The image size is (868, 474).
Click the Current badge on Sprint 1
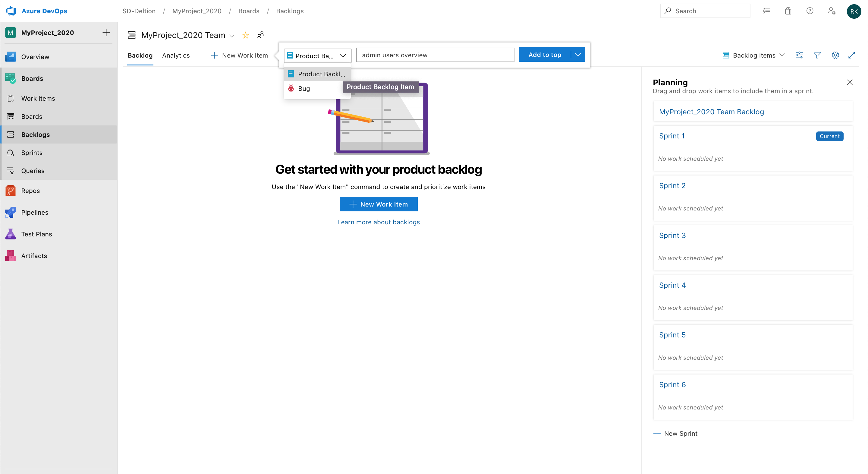829,136
